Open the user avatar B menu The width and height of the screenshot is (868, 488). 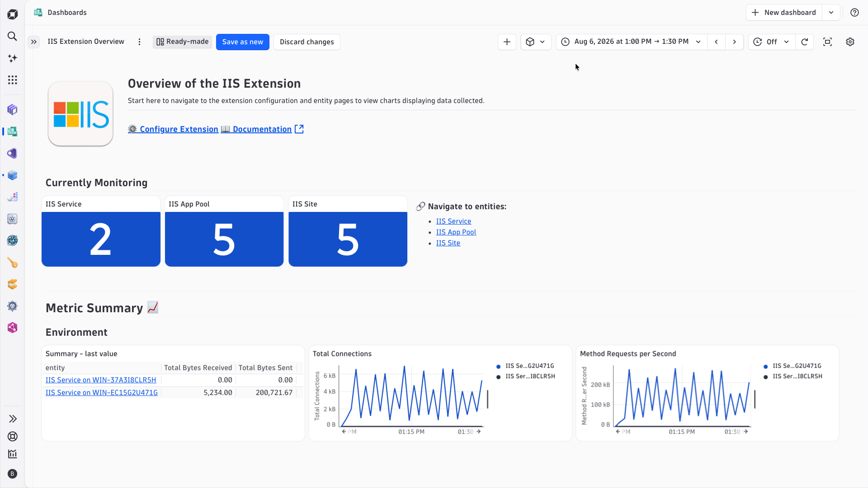pos(13,474)
